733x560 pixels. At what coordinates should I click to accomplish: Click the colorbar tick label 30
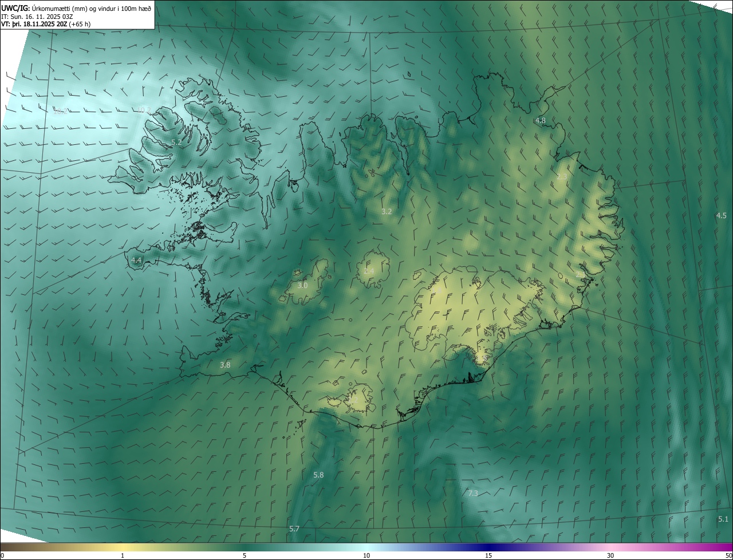pos(610,555)
